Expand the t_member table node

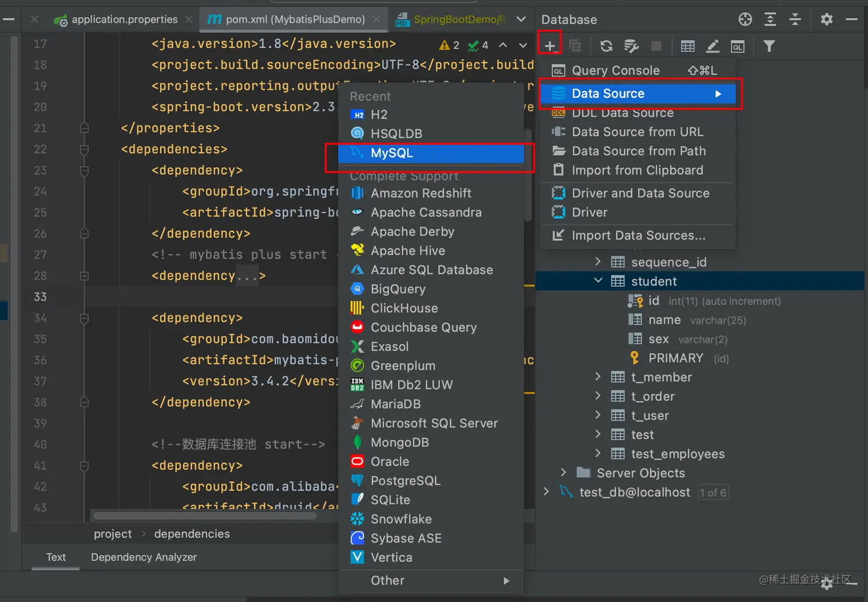(598, 377)
